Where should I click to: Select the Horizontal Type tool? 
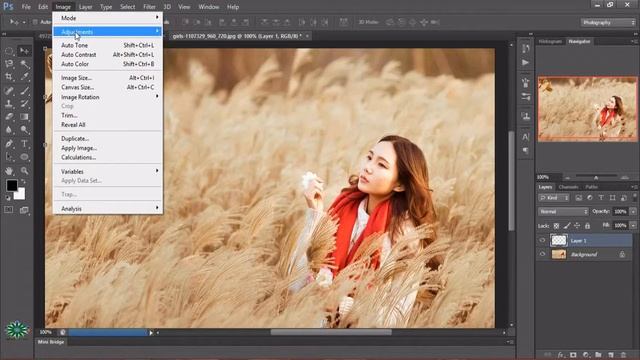click(24, 143)
